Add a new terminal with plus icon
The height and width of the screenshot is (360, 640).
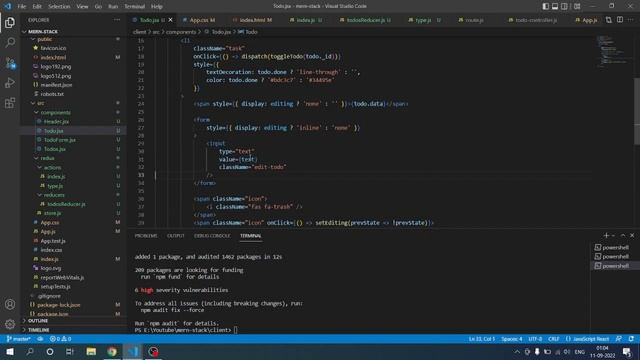pyautogui.click(x=606, y=236)
